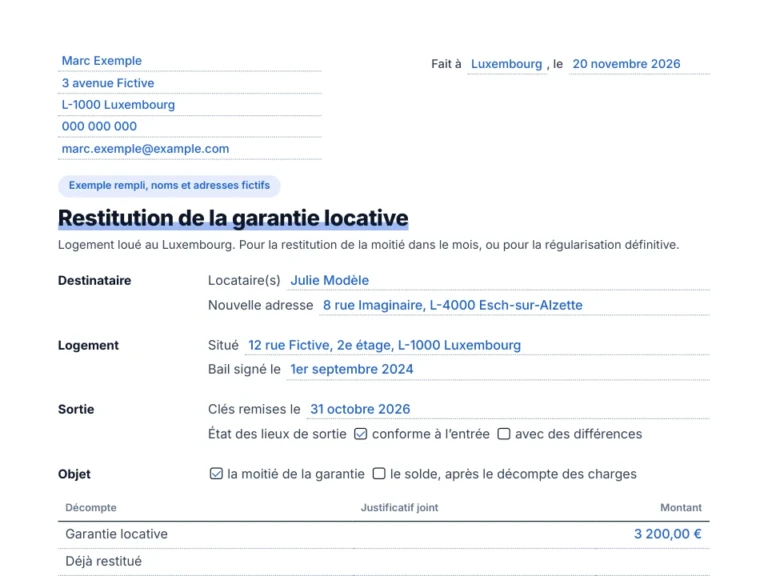Click the heading 'Restitution de la garantie locative'
Viewport: 768px width, 576px height.
click(x=233, y=218)
